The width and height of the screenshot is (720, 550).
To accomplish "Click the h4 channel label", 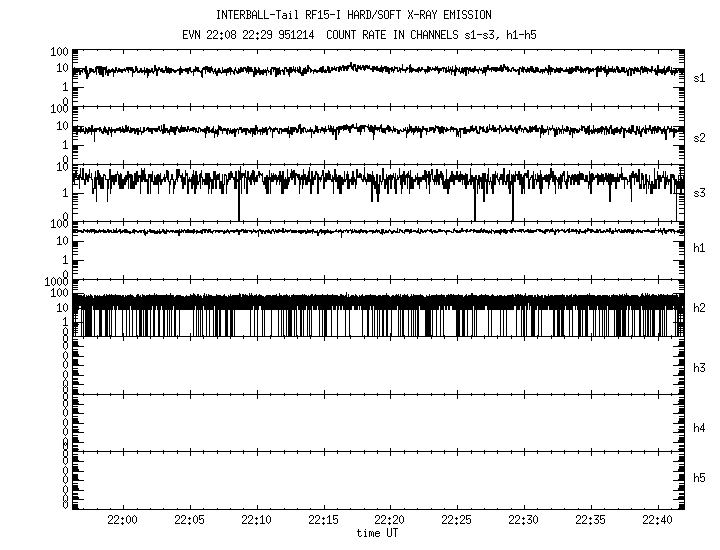I will 699,428.
